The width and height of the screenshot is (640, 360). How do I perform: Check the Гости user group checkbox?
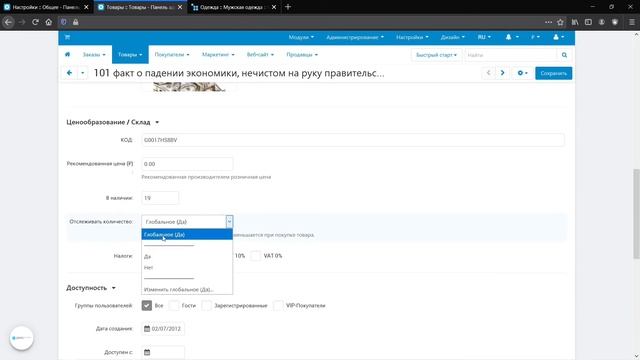click(x=174, y=305)
